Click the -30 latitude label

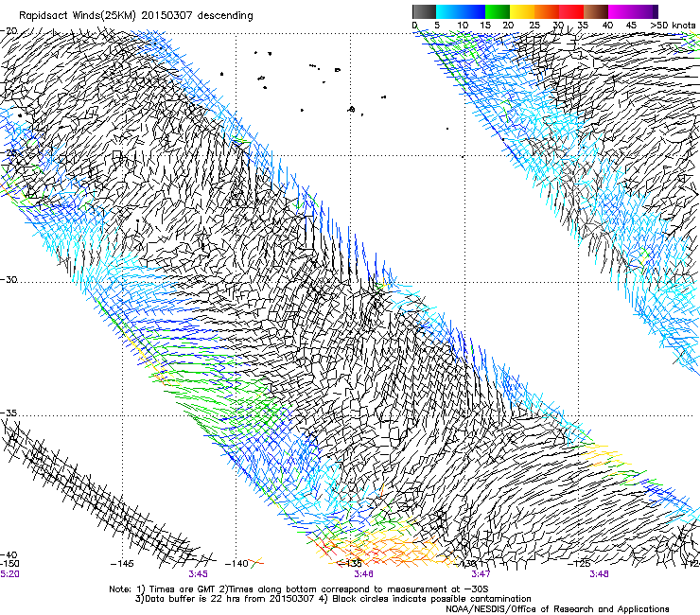(x=9, y=279)
